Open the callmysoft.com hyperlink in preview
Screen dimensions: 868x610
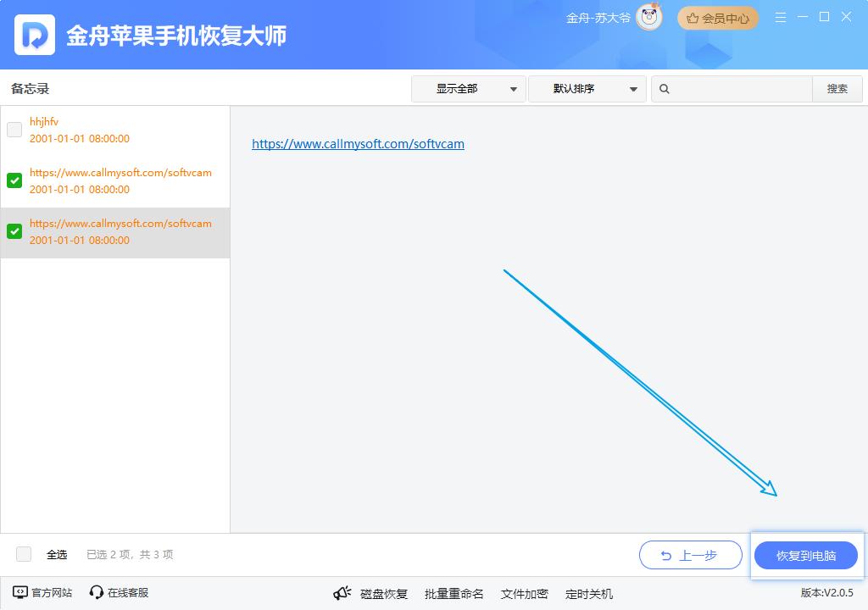358,144
